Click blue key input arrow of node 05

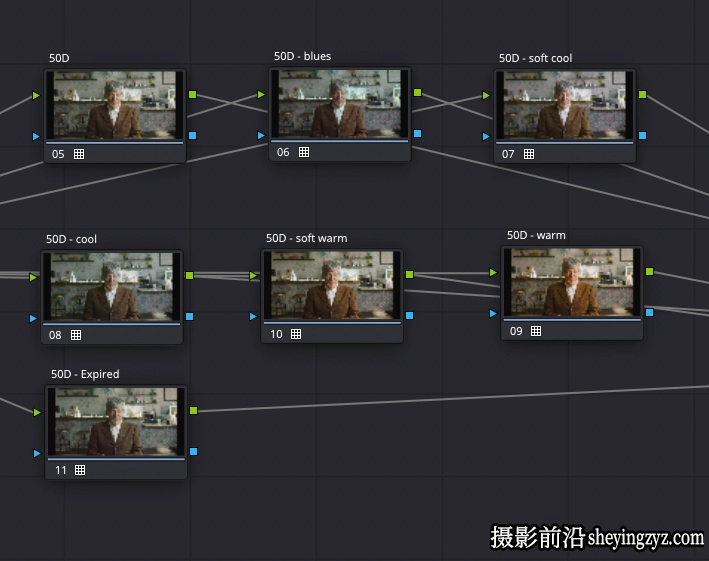click(x=36, y=136)
